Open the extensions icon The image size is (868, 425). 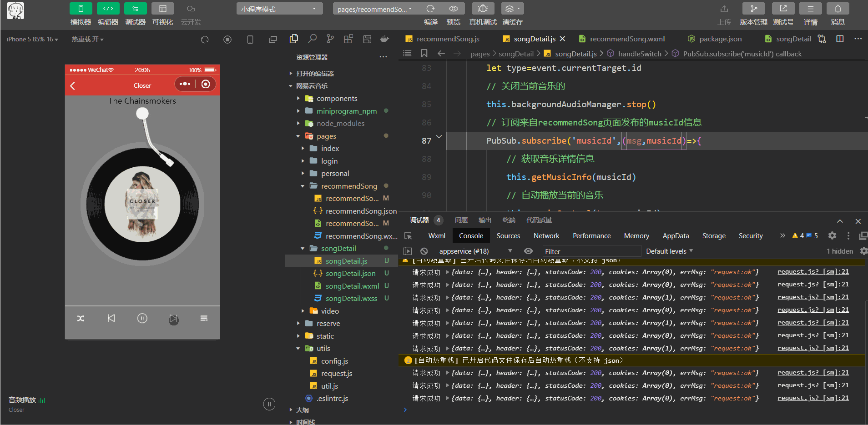click(348, 39)
